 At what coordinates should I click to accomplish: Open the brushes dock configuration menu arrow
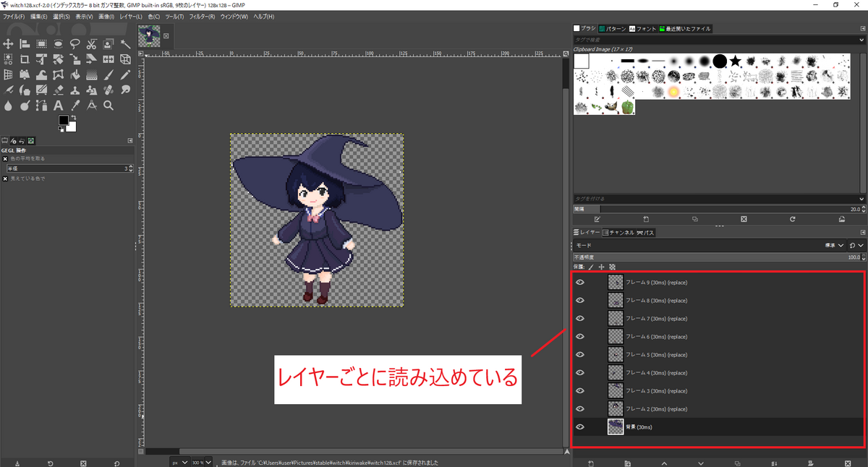[x=863, y=29]
